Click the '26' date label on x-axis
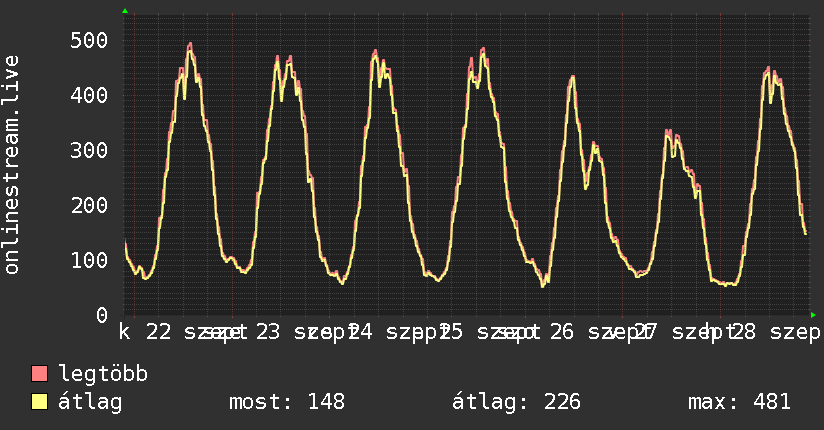The height and width of the screenshot is (430, 824). point(562,332)
